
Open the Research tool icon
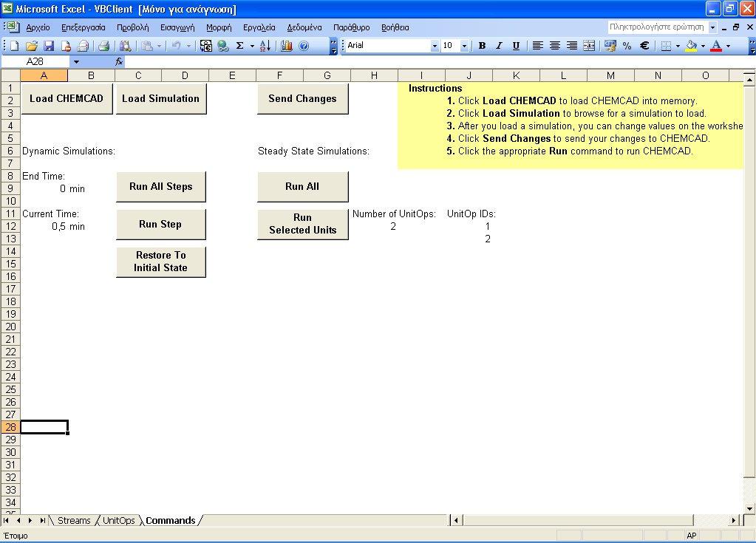tap(126, 46)
